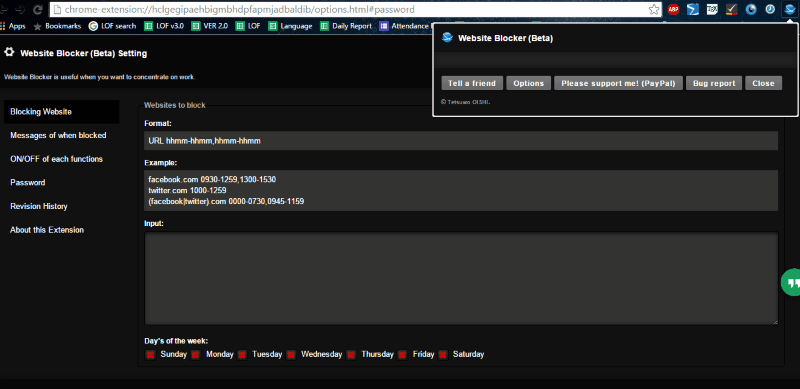Image resolution: width=800 pixels, height=389 pixels.
Task: Click the clock extension icon
Action: (770, 9)
